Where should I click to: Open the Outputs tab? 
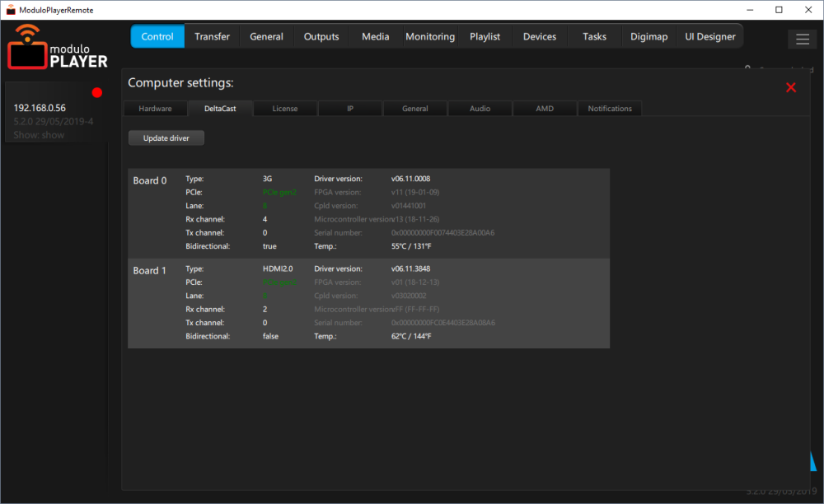[x=321, y=35]
